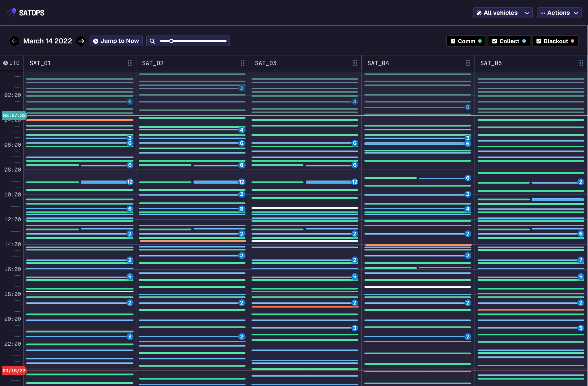Open SAT_01 column drag handle menu

130,63
